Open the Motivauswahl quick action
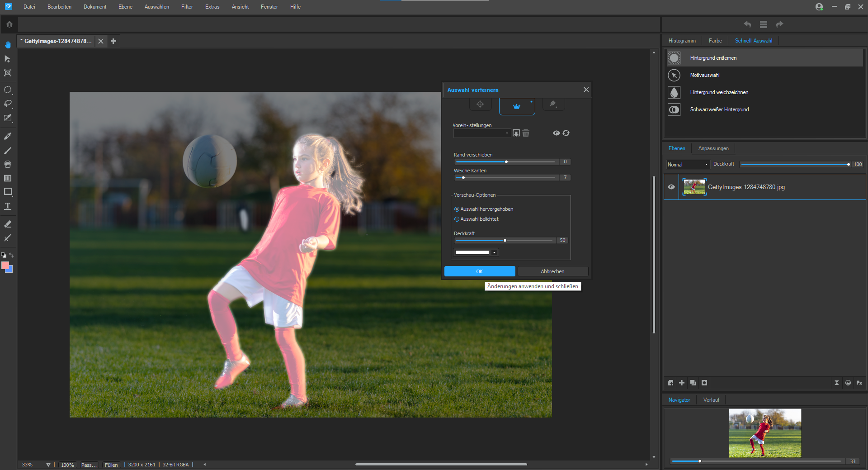 click(x=705, y=75)
